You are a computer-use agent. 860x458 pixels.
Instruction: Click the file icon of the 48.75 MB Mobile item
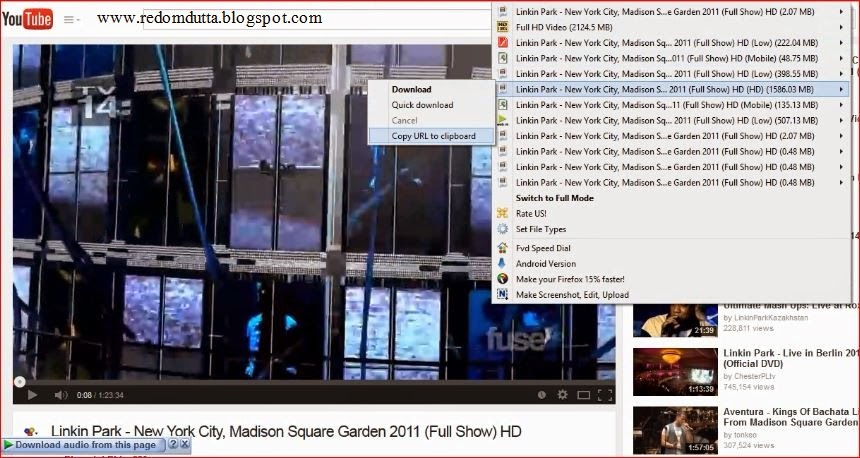[x=502, y=58]
